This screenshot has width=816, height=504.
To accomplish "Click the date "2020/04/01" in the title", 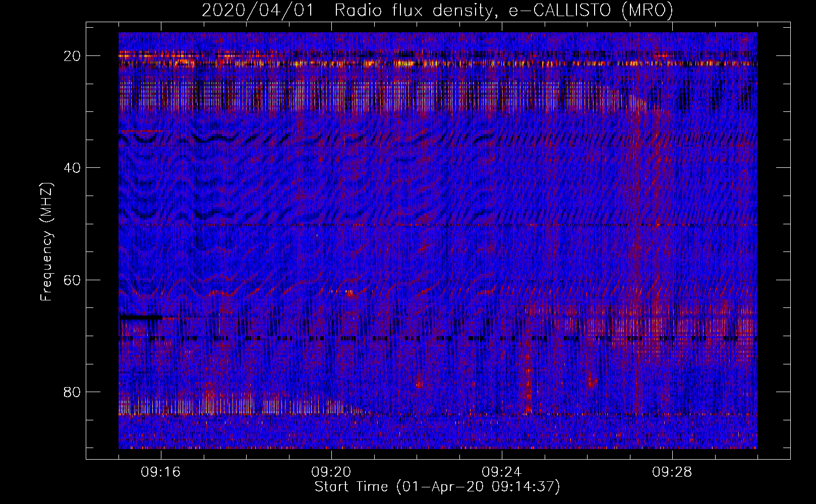I will click(257, 11).
